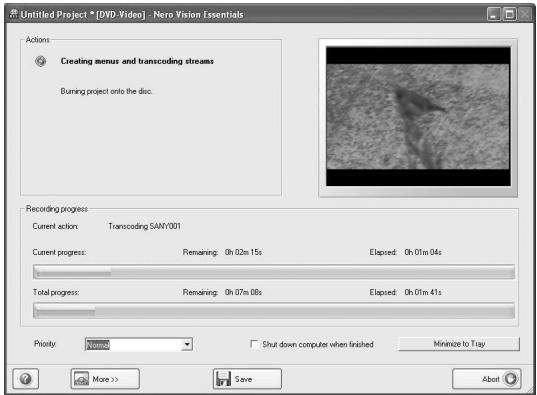This screenshot has height=395, width=537.
Task: Click the Nero Vision title bar icon
Action: click(14, 14)
